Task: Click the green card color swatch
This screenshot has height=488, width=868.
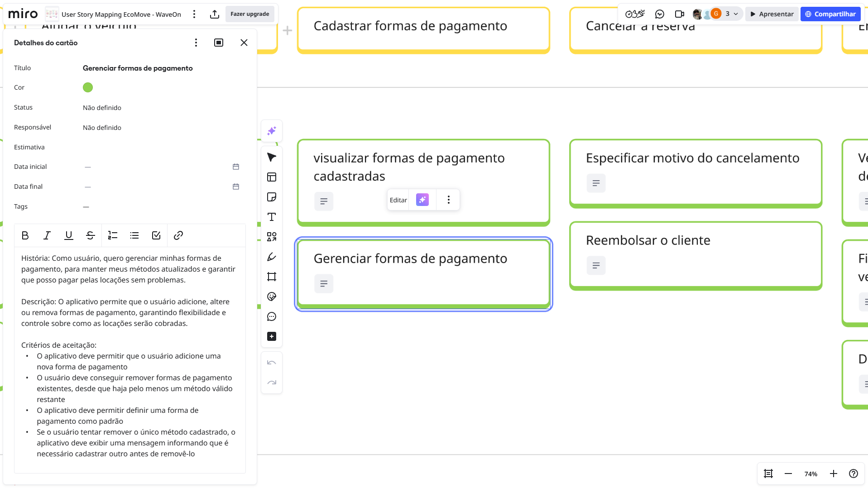Action: (88, 87)
